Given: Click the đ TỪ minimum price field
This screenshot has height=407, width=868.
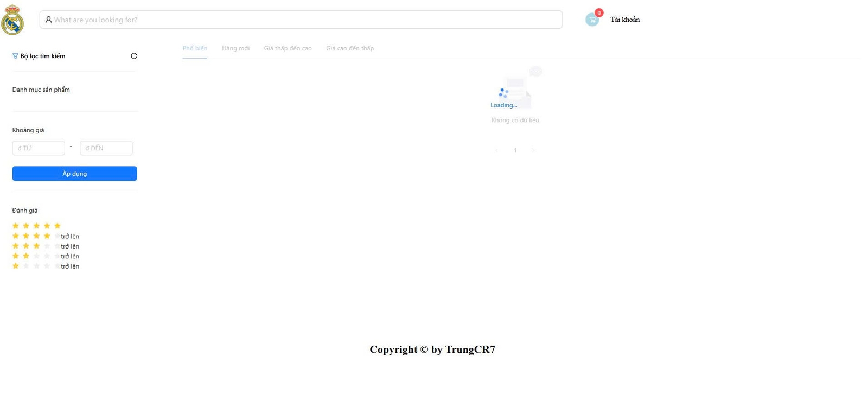Looking at the screenshot, I should (39, 148).
